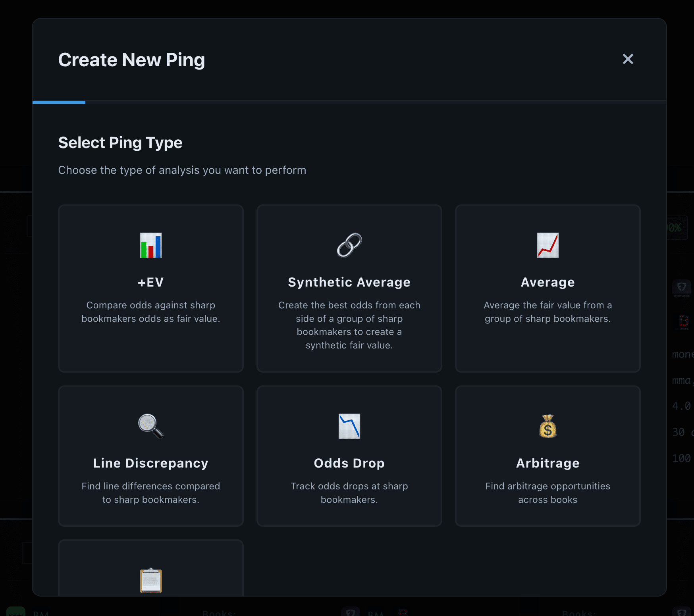Click the clipboard icon in the bottom card
The image size is (694, 616).
click(151, 580)
